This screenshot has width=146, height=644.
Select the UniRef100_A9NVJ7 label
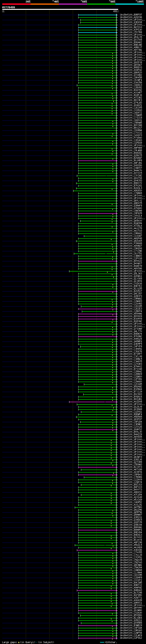(131, 48)
